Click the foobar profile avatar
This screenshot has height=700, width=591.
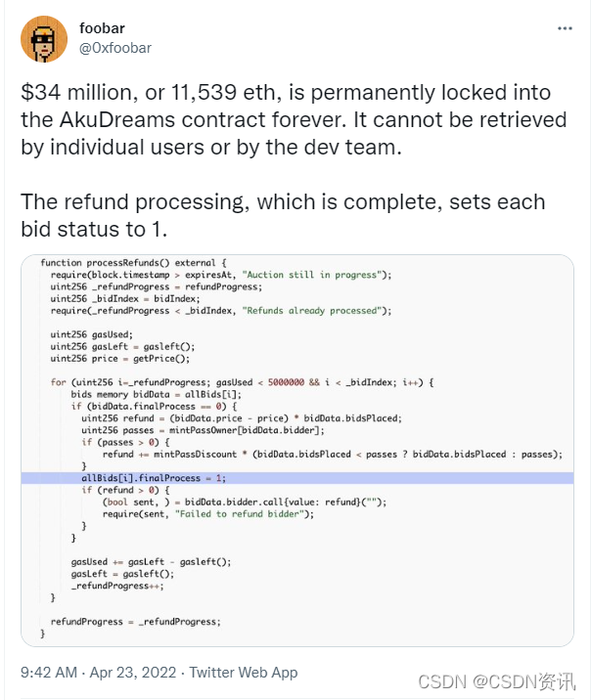(x=44, y=39)
